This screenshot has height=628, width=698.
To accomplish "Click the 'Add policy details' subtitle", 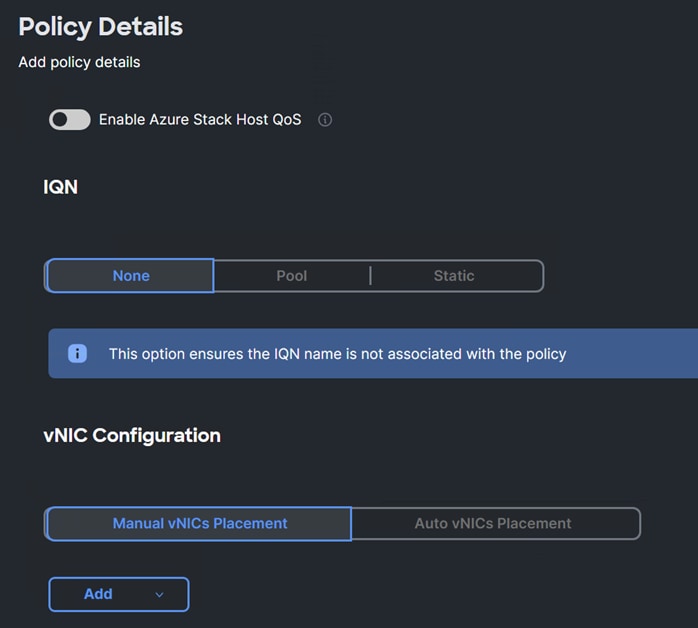I will pyautogui.click(x=79, y=62).
